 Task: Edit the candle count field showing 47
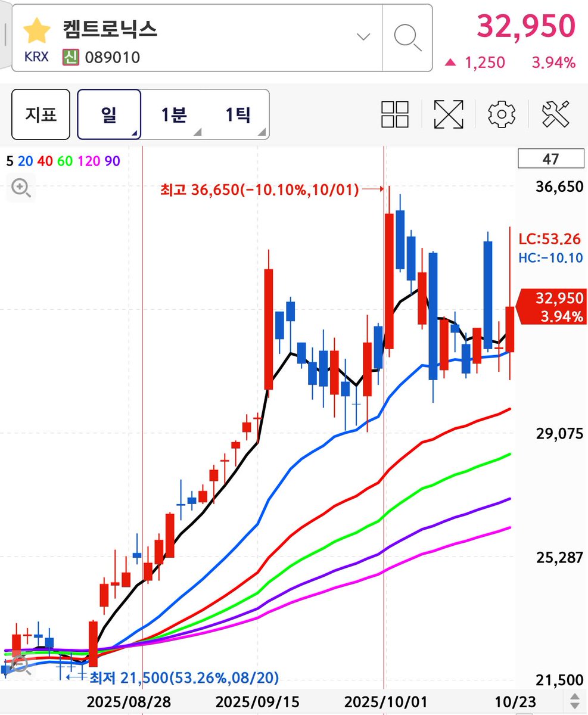[551, 159]
